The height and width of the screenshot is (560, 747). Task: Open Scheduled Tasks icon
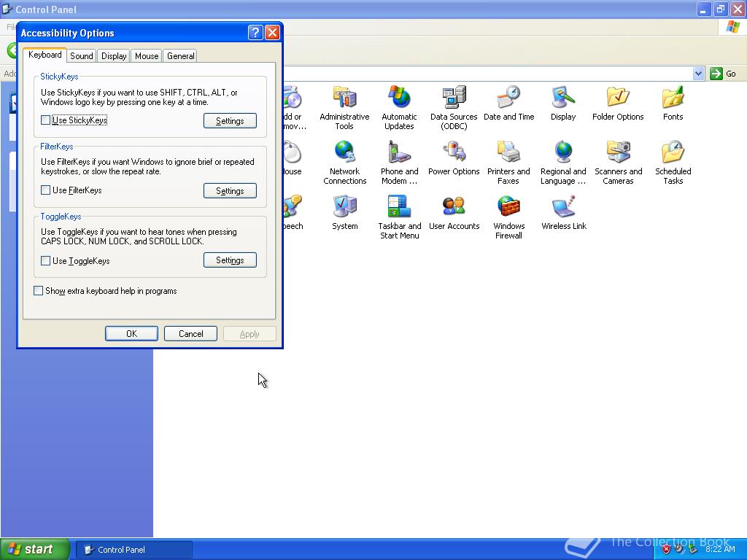(673, 152)
